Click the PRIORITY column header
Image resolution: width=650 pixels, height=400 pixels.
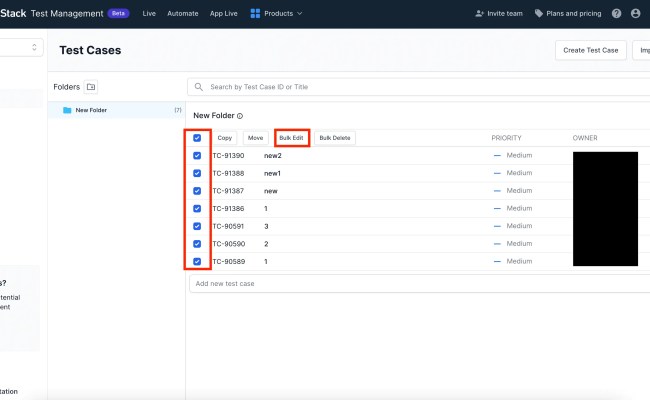coord(506,138)
